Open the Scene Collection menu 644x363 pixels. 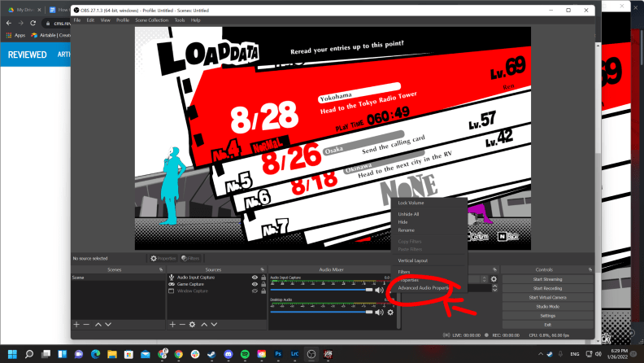152,20
